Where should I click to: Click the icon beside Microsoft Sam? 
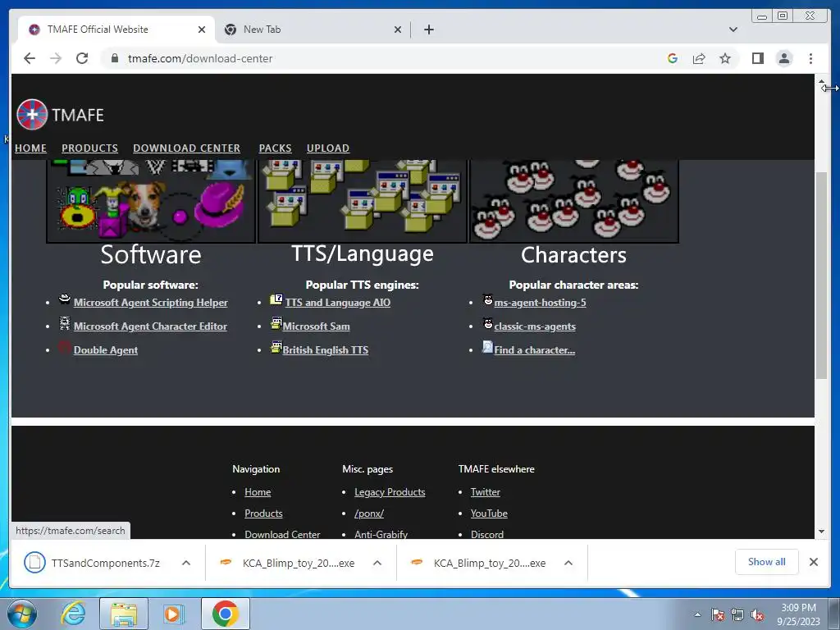coord(276,323)
